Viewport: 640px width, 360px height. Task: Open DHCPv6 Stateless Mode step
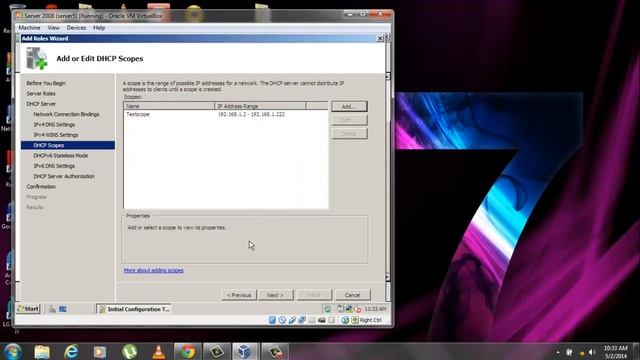[60, 156]
